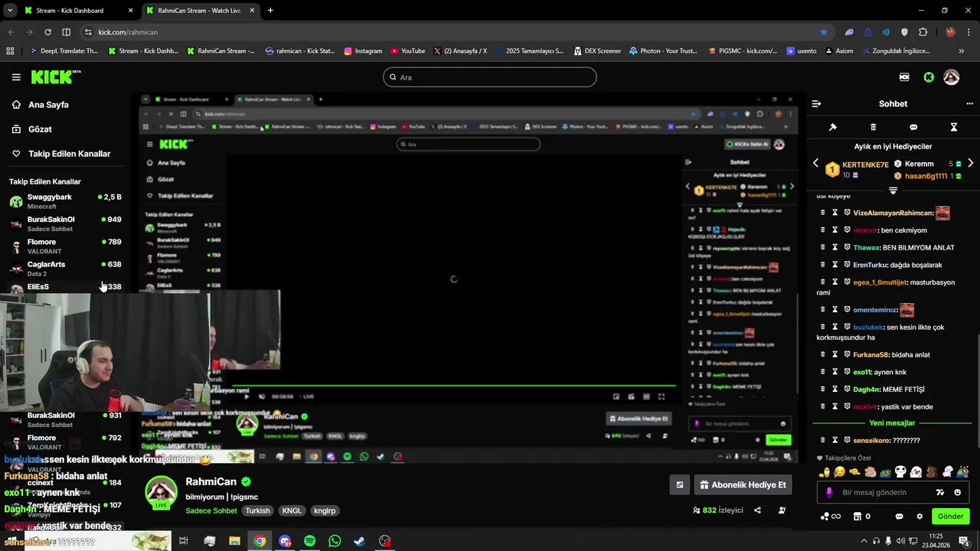The image size is (980, 551).
Task: Open profile avatar in Kick header
Action: [x=951, y=77]
